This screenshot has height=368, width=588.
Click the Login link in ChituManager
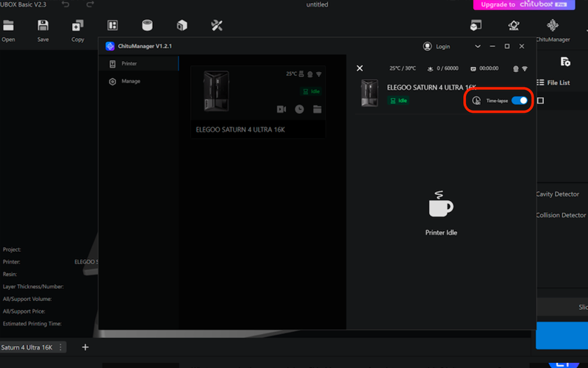point(443,46)
